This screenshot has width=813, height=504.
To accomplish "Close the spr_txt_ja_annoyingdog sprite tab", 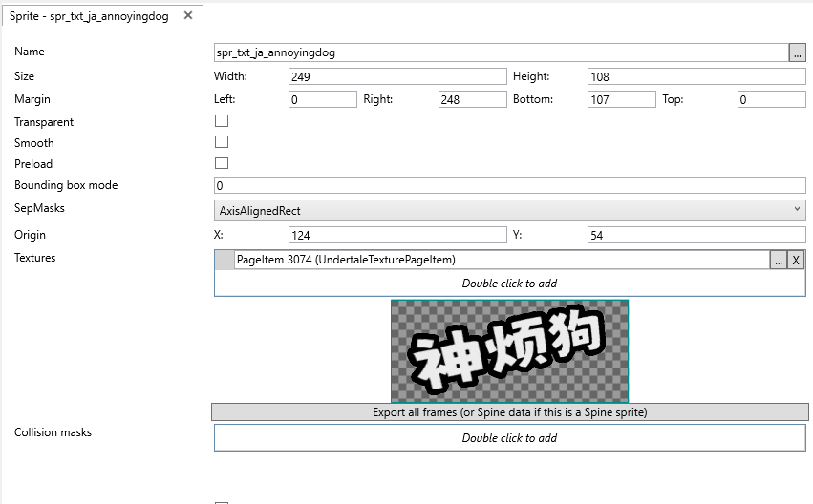I will pos(188,15).
